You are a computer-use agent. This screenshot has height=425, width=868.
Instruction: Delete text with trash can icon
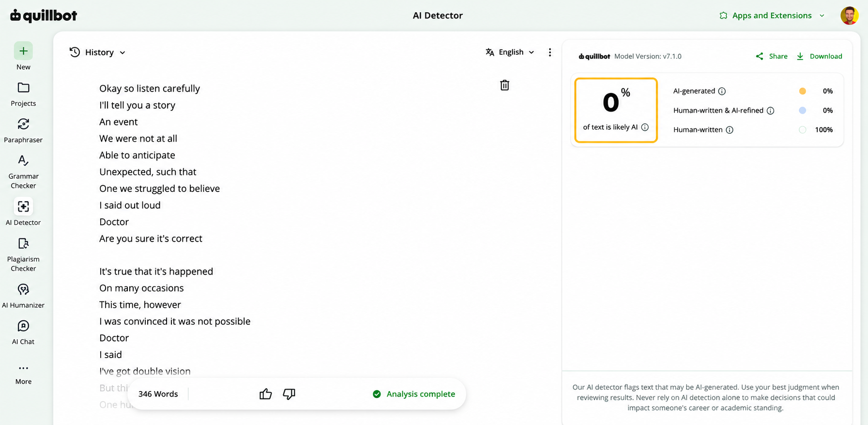point(504,85)
